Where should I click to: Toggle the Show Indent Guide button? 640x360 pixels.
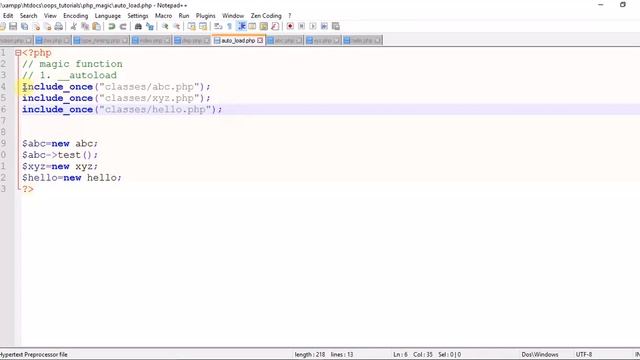click(241, 27)
